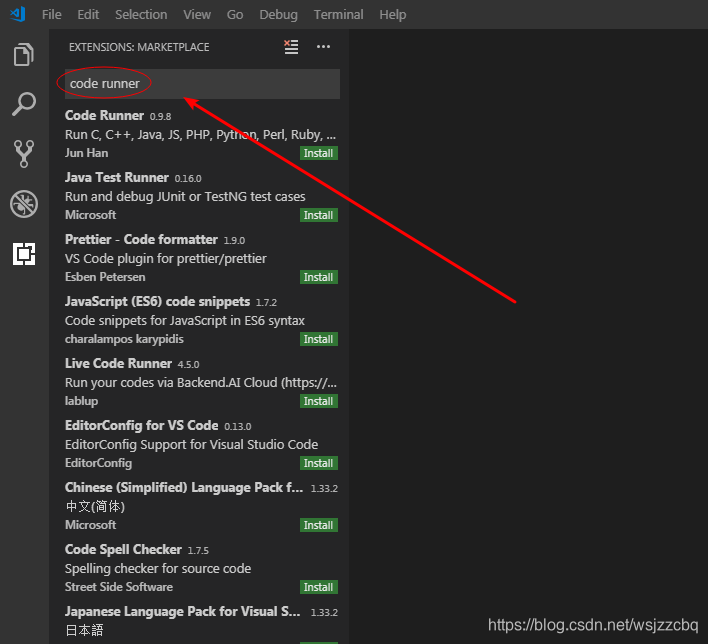Click description 'VS Code plugin for prettier/prettier'
The width and height of the screenshot is (708, 644).
(x=166, y=259)
